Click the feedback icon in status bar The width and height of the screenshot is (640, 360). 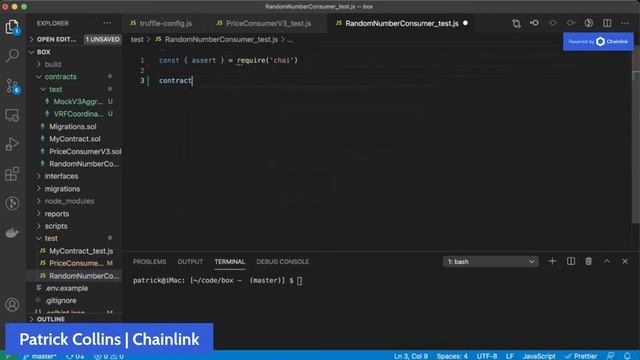coord(611,356)
